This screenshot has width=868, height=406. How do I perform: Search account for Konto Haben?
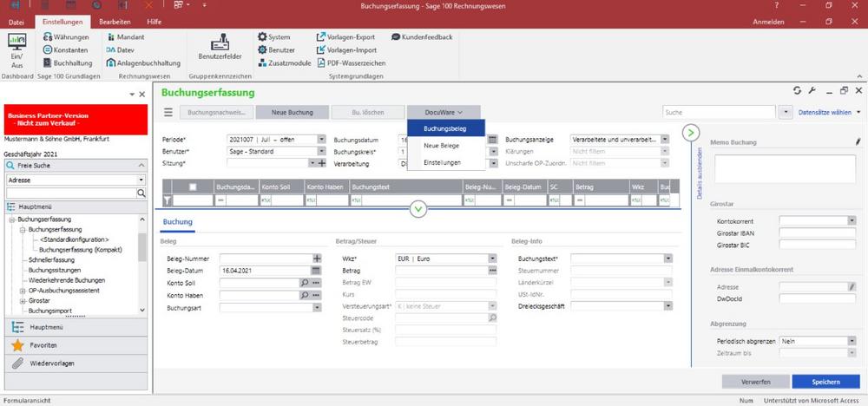304,295
